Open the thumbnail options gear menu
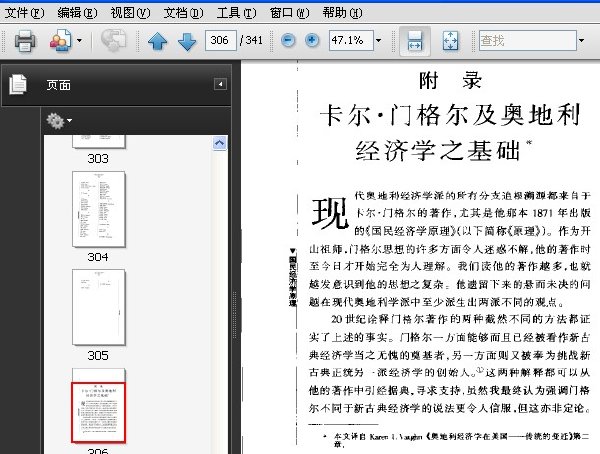 (58, 121)
